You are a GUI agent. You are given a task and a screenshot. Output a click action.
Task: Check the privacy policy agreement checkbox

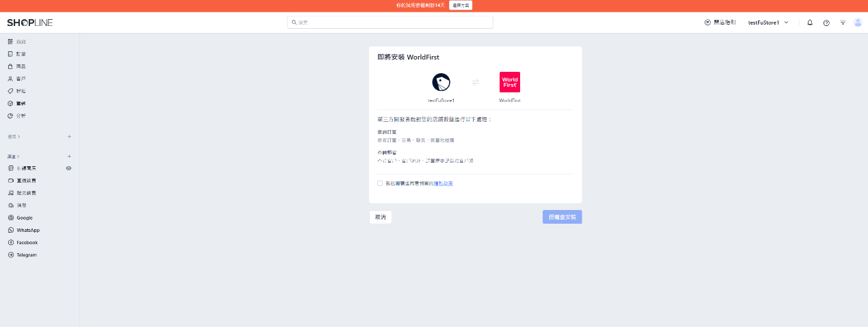pos(380,183)
